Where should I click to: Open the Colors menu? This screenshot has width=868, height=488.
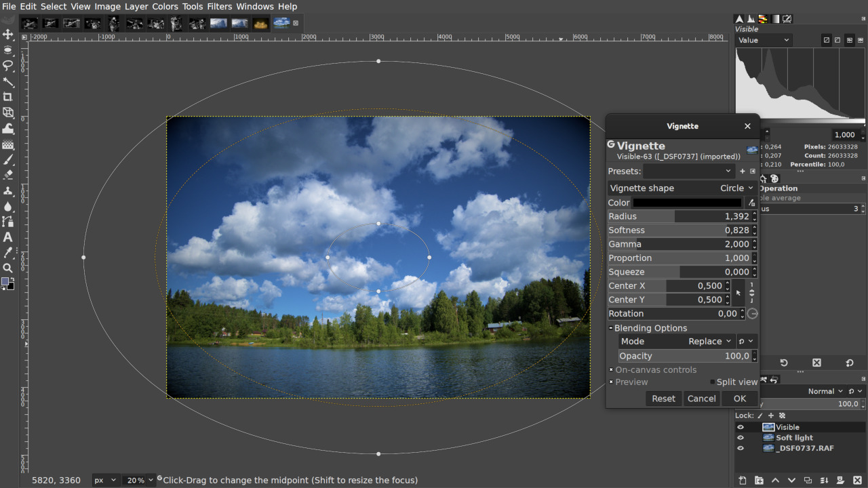[x=165, y=6]
